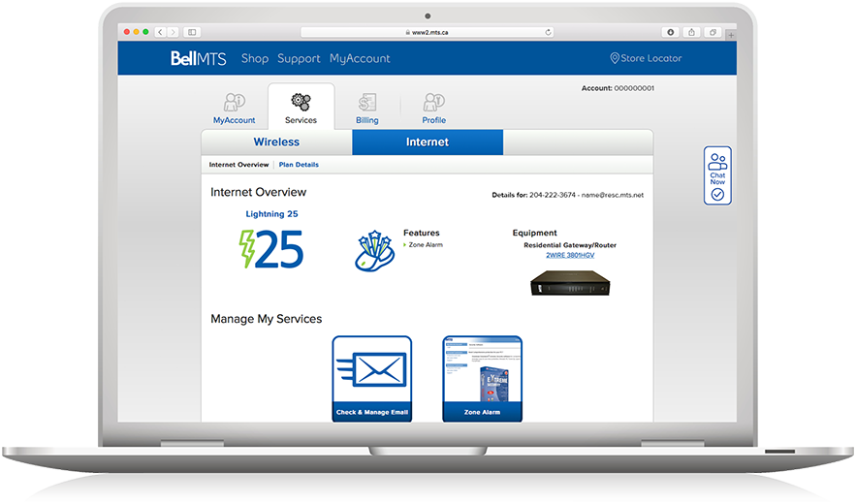Image resolution: width=856 pixels, height=504 pixels.
Task: Click the Details for phone and email text
Action: tap(568, 195)
